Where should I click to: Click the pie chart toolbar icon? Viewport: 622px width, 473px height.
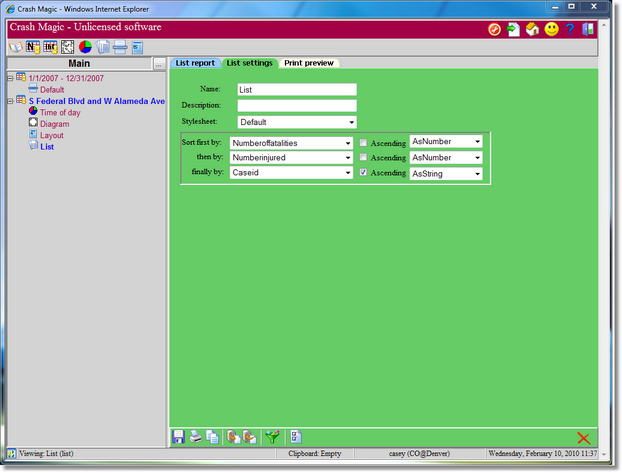point(85,47)
